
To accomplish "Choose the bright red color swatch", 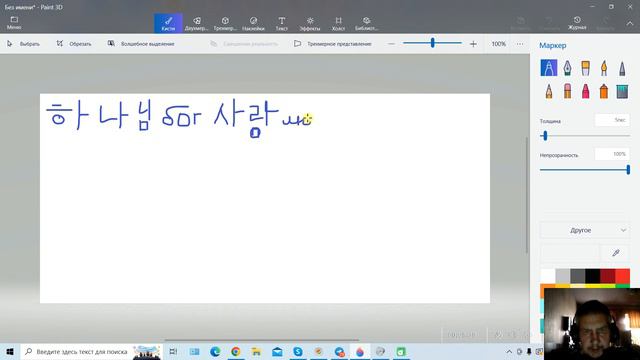I will pos(622,276).
